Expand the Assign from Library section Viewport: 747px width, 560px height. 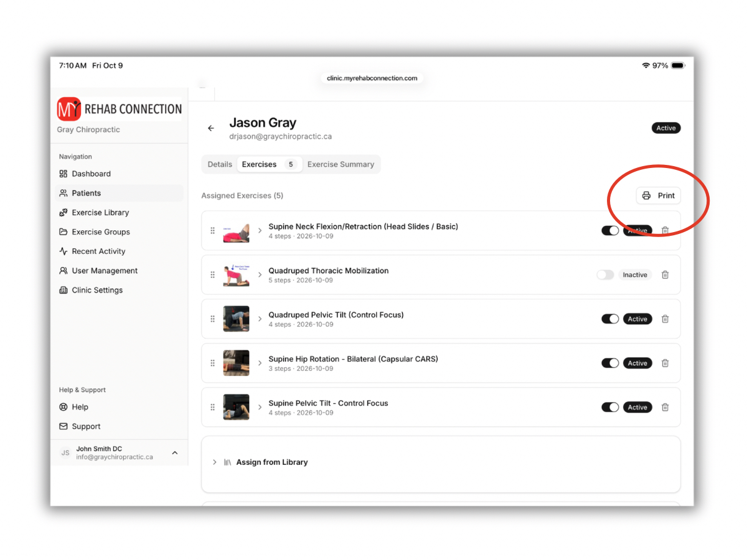tap(215, 462)
